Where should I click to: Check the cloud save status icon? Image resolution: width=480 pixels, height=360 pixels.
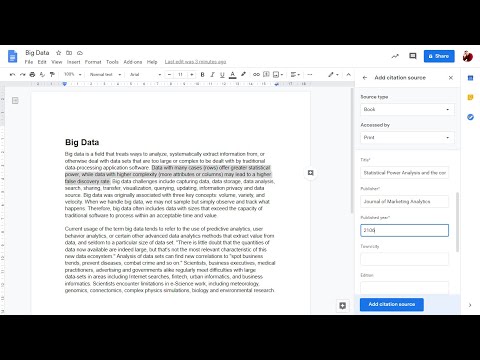[x=80, y=53]
